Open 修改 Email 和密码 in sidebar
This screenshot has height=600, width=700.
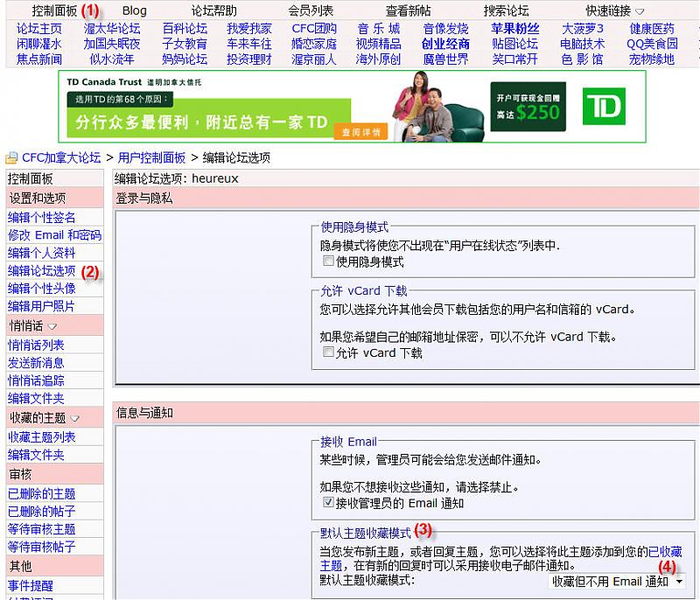[54, 235]
